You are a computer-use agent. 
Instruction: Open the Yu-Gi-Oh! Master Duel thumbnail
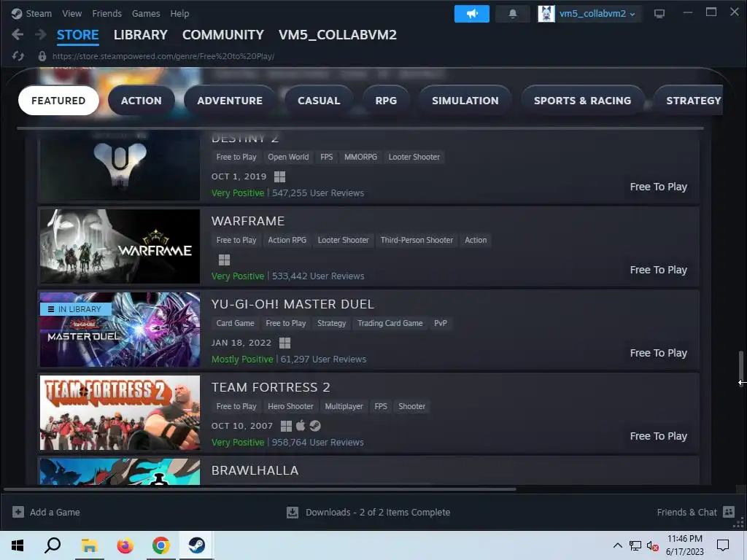point(120,330)
